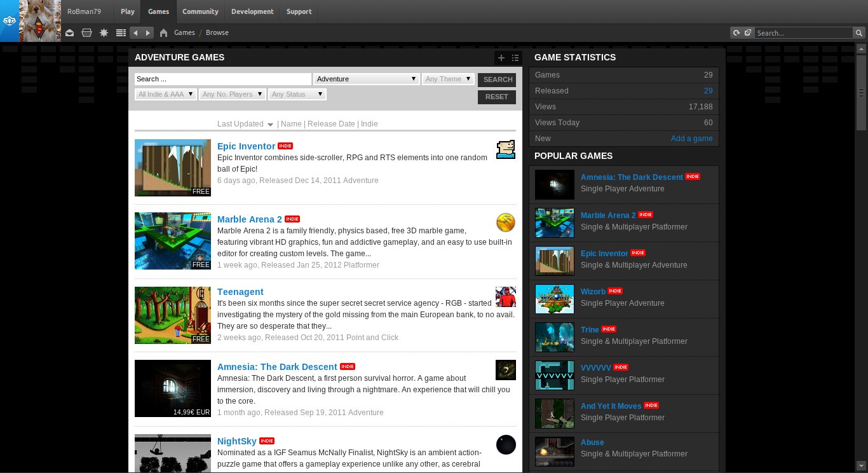Click the Search ... field in Adventure Games
Screen dimensions: 868x473
click(223, 79)
